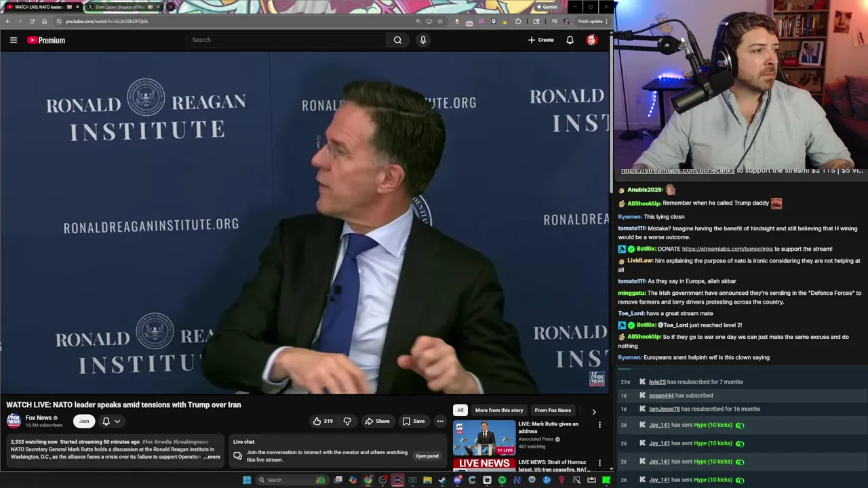
Task: Open Chrome from the taskbar
Action: [368, 480]
